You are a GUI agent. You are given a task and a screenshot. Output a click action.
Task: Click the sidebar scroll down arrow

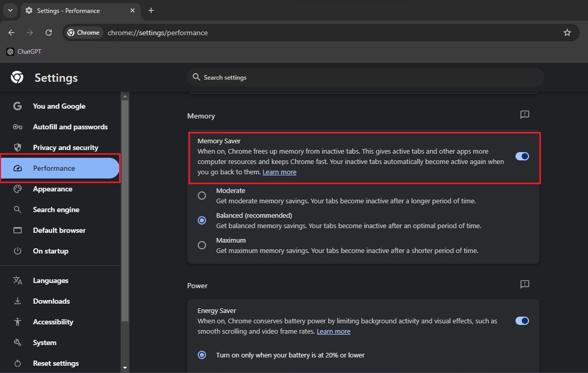125,368
